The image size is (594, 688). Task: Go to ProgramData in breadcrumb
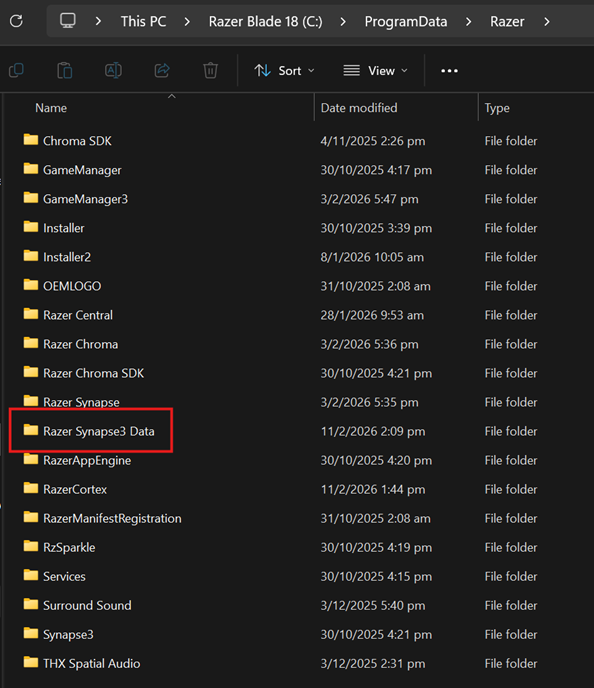point(406,21)
